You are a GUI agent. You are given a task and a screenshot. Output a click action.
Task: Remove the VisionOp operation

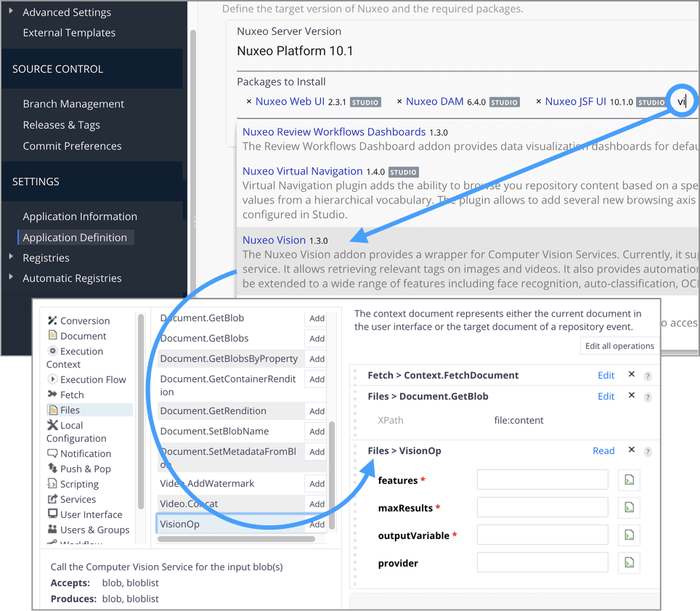point(631,450)
